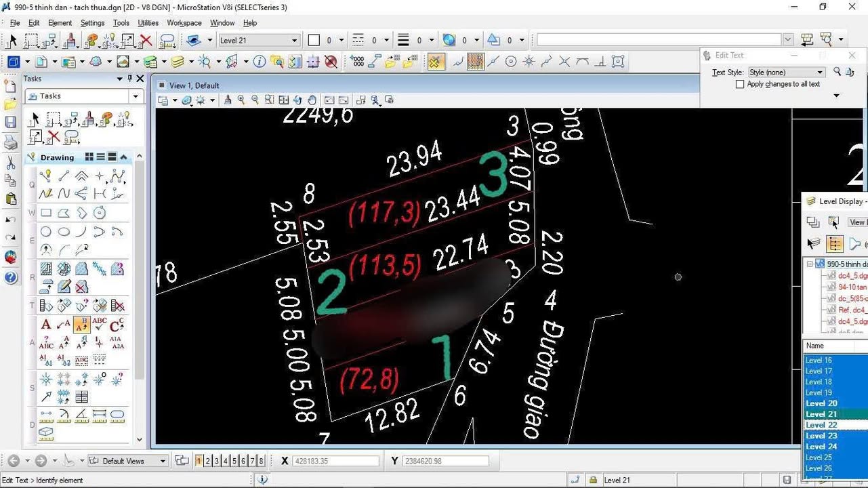Enable Apply changes to all text checkbox
Viewport: 868px width, 488px height.
click(740, 84)
